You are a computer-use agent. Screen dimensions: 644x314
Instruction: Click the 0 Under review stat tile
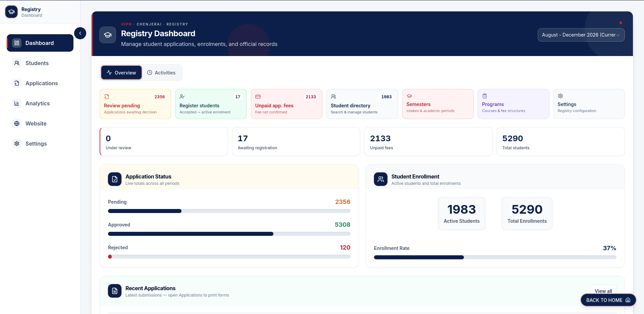(164, 142)
